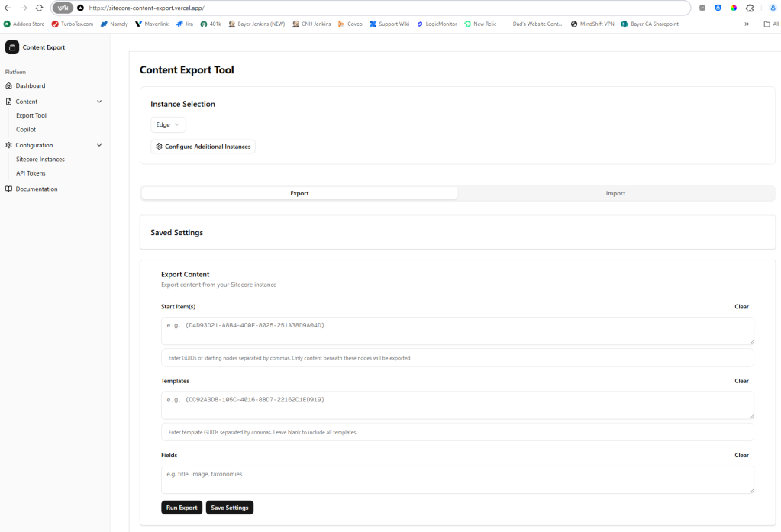Select the Export tab
Viewport: 781px width, 532px height.
(x=299, y=193)
